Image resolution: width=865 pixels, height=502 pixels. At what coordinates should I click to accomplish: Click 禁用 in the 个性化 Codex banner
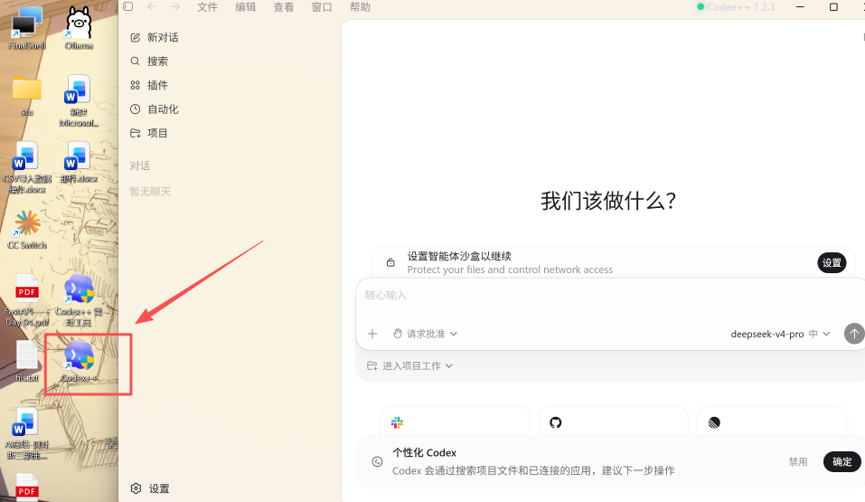coord(798,462)
